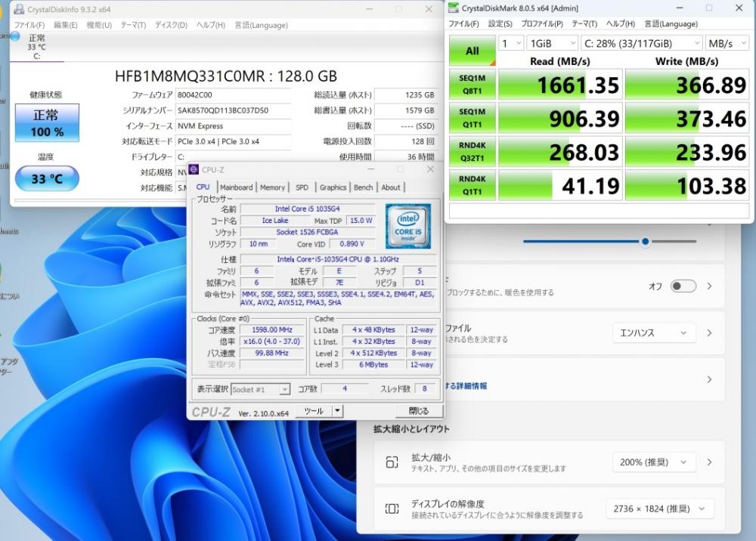Click the total host reads value 1235 GB
The height and width of the screenshot is (541, 756).
(405, 95)
